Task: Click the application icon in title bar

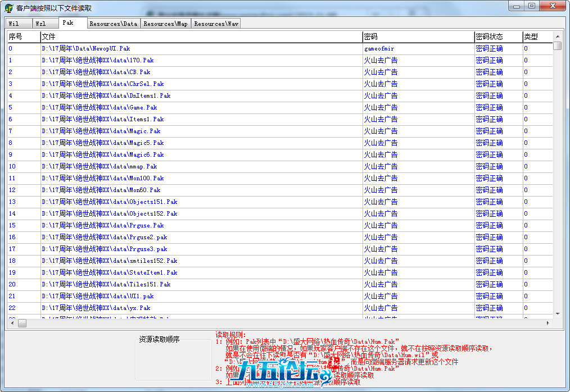Action: pyautogui.click(x=8, y=8)
